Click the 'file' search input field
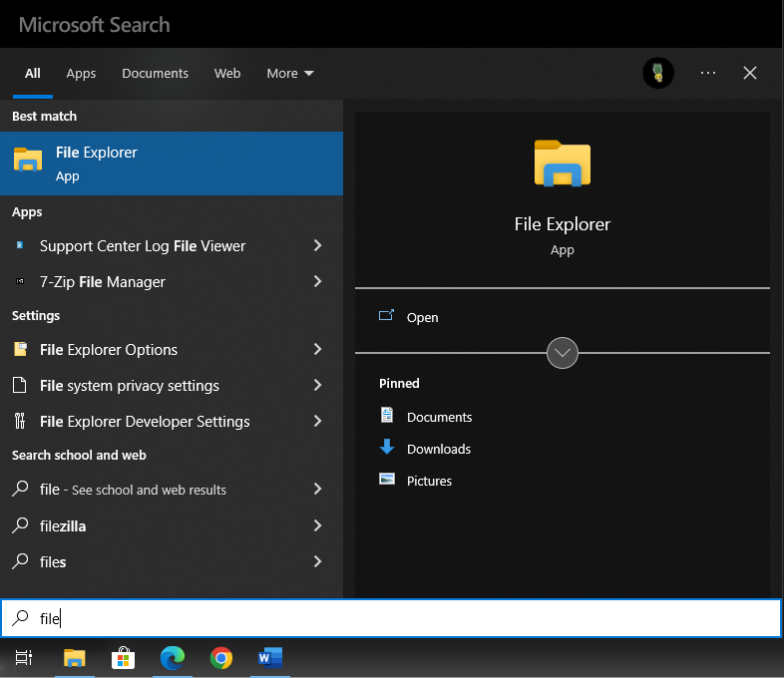 [391, 618]
